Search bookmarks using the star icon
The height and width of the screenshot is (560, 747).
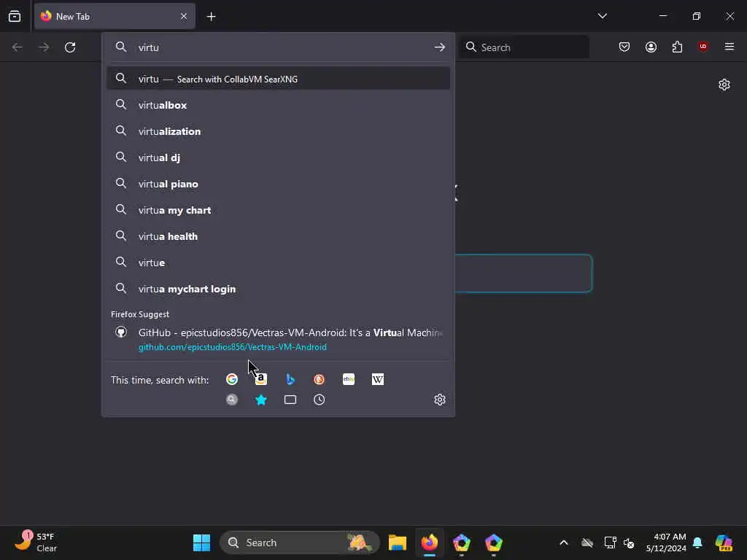click(261, 400)
